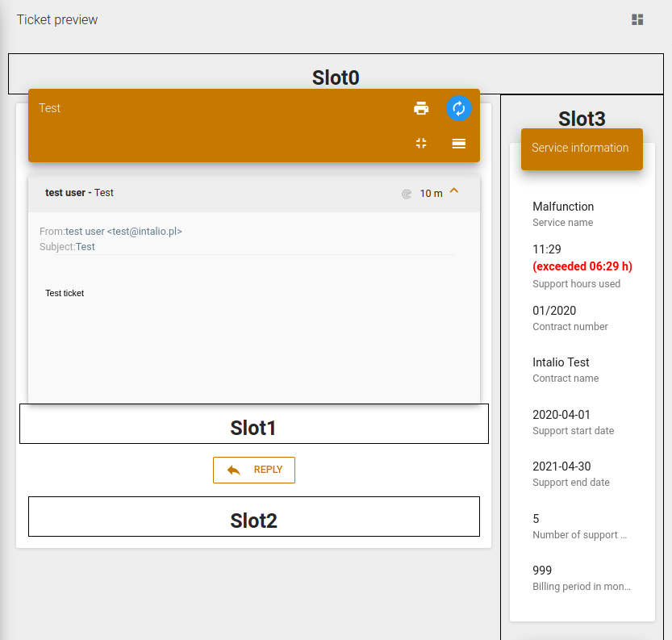This screenshot has height=640, width=672.
Task: Click the test user - Test message header
Action: coord(253,193)
